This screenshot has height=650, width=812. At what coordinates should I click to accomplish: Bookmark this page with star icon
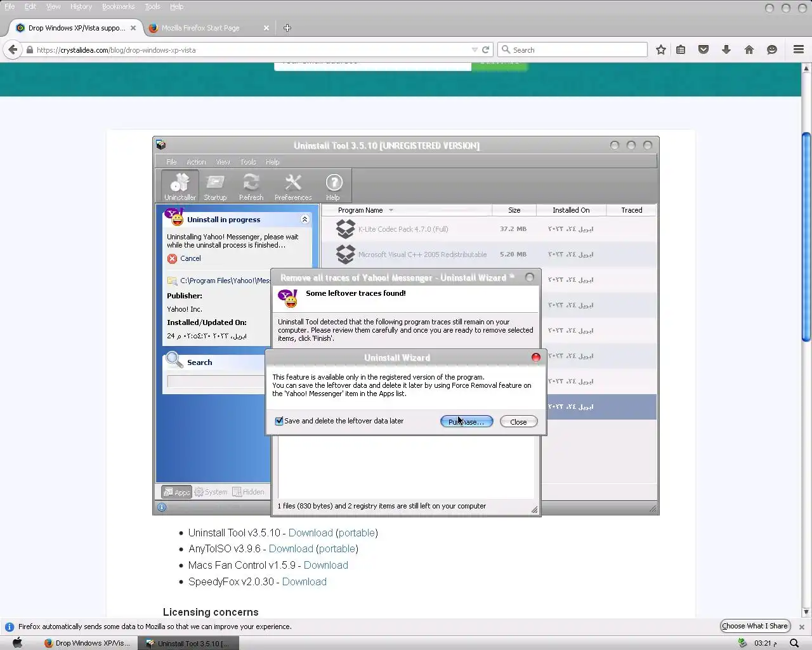click(x=661, y=50)
